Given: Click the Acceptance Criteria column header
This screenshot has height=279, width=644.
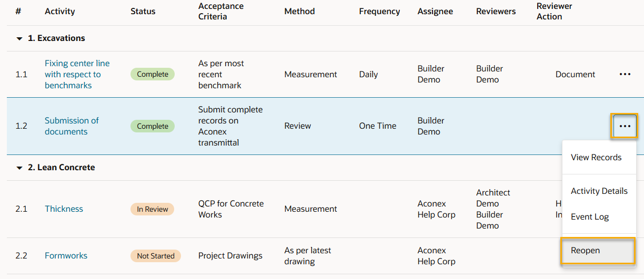Looking at the screenshot, I should [219, 11].
